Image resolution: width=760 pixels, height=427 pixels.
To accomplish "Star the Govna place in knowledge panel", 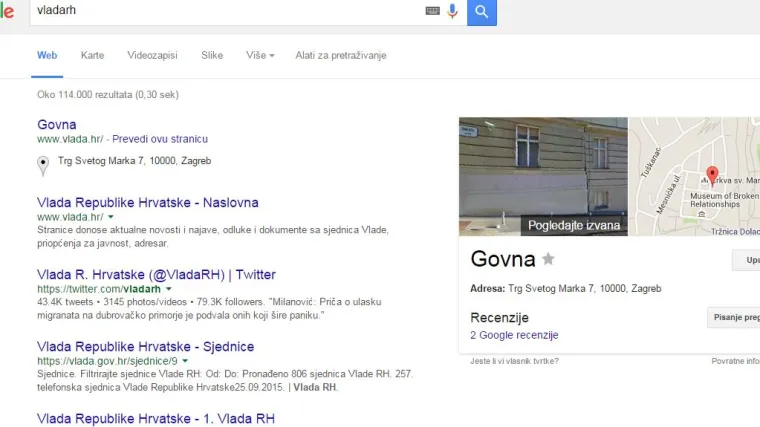I will point(548,259).
